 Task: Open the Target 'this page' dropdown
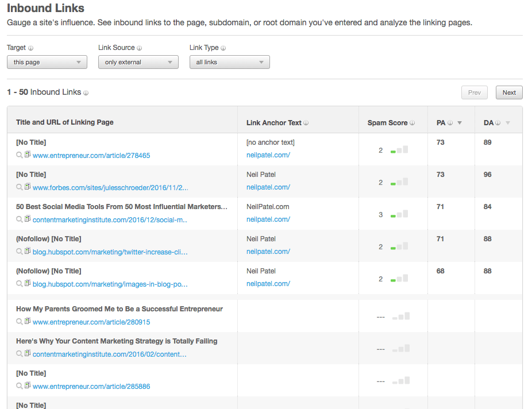tap(47, 62)
